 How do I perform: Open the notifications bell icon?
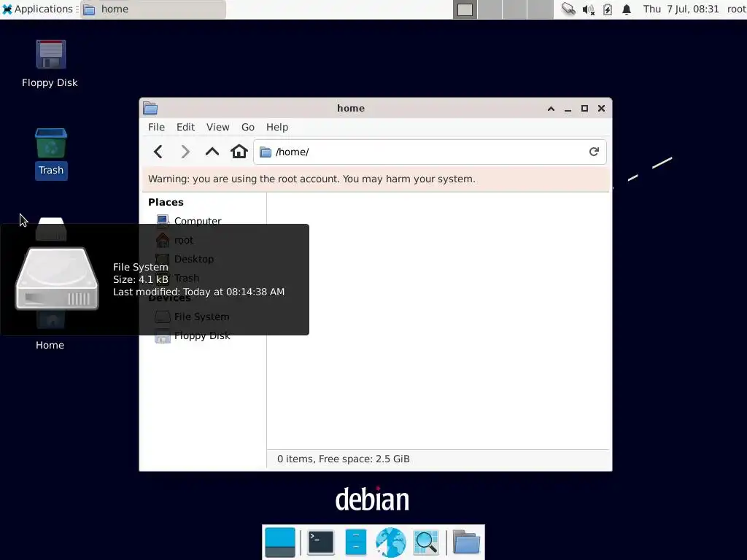[x=627, y=9]
